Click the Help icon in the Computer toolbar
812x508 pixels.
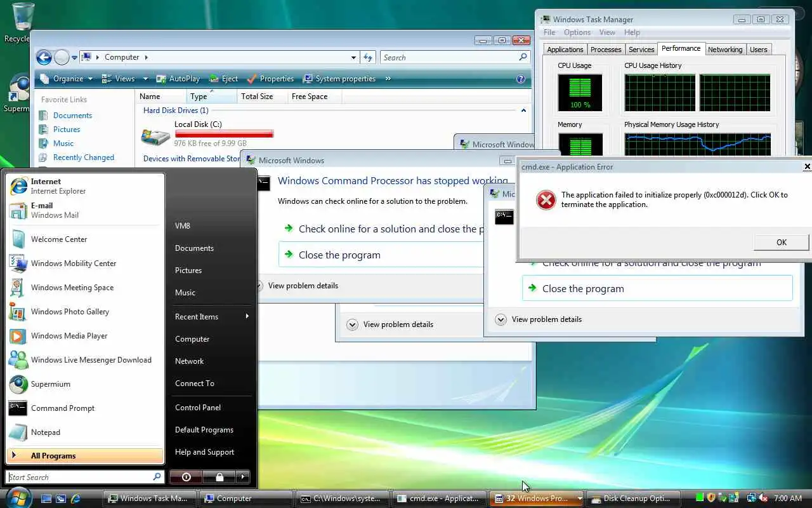coord(521,79)
